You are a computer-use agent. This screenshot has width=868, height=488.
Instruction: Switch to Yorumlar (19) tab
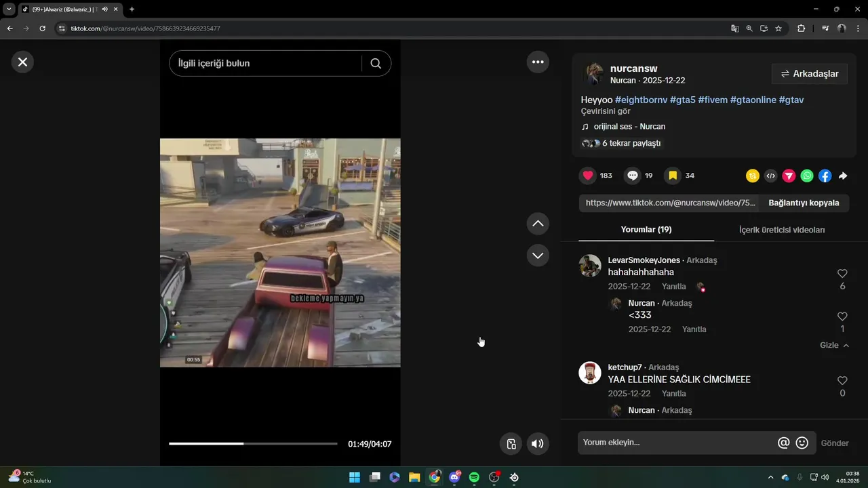tap(646, 230)
